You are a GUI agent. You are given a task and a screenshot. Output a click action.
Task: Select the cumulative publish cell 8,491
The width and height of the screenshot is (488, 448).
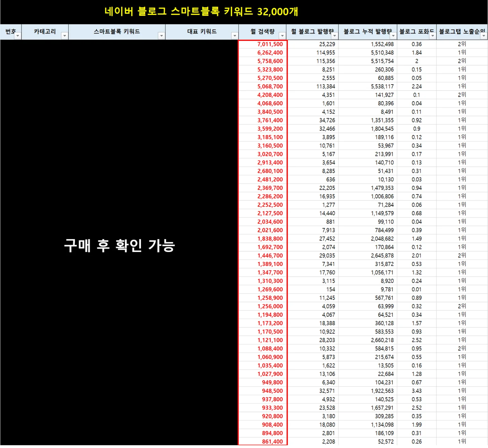[x=368, y=112]
